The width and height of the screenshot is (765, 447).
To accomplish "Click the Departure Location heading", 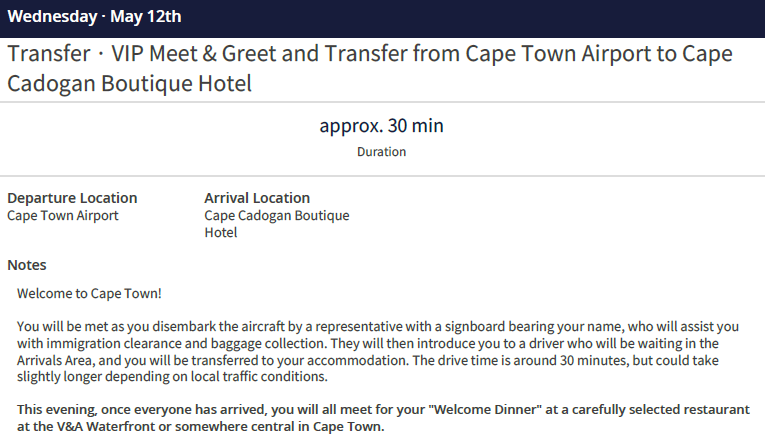I will [72, 198].
